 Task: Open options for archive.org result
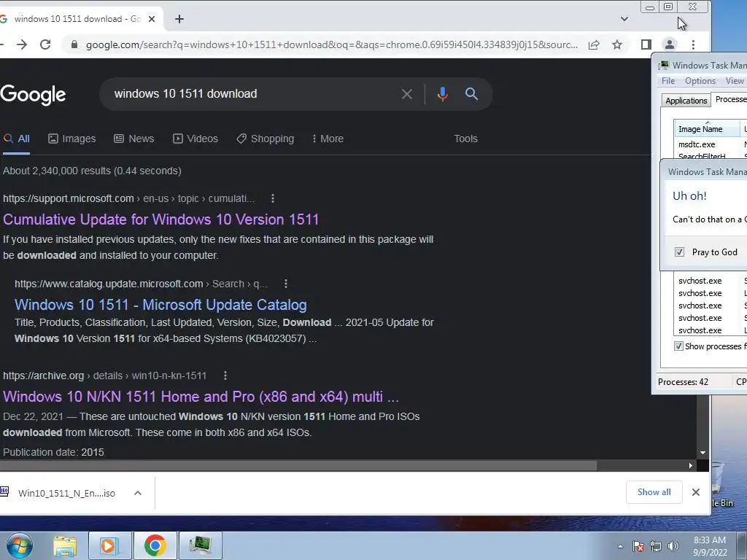tap(225, 376)
